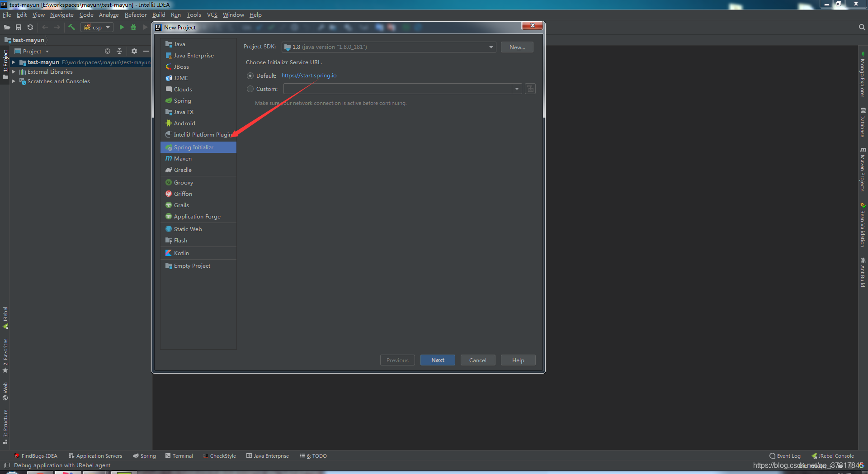The image size is (868, 474).
Task: Select Spring Initializr project type
Action: pyautogui.click(x=198, y=147)
